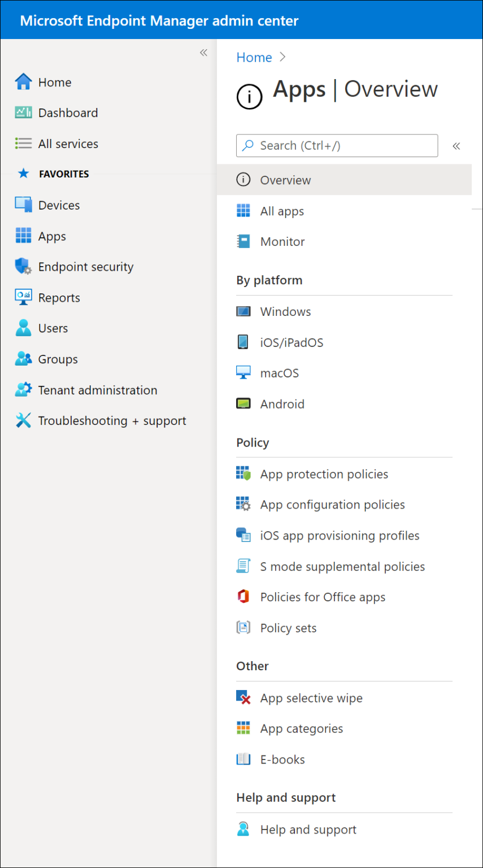Click the Home breadcrumb link

254,57
